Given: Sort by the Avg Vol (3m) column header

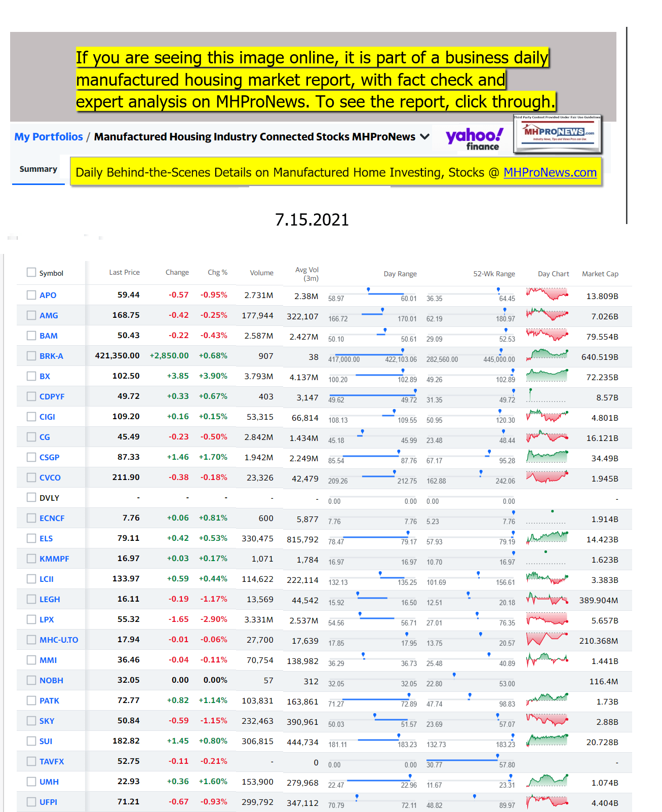Looking at the screenshot, I should (x=307, y=274).
